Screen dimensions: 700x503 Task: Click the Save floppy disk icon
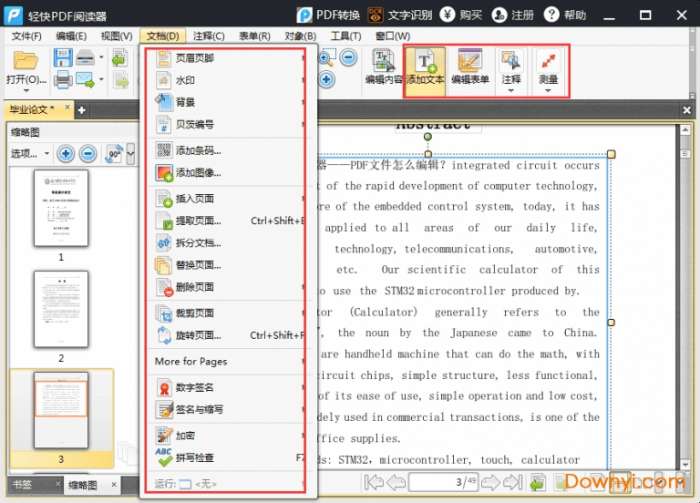pos(63,58)
